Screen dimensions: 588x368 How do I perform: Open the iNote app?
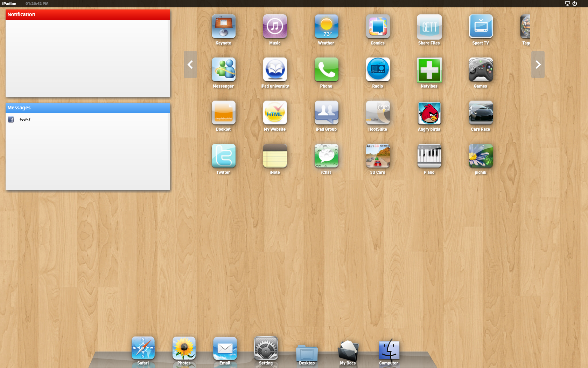(275, 156)
